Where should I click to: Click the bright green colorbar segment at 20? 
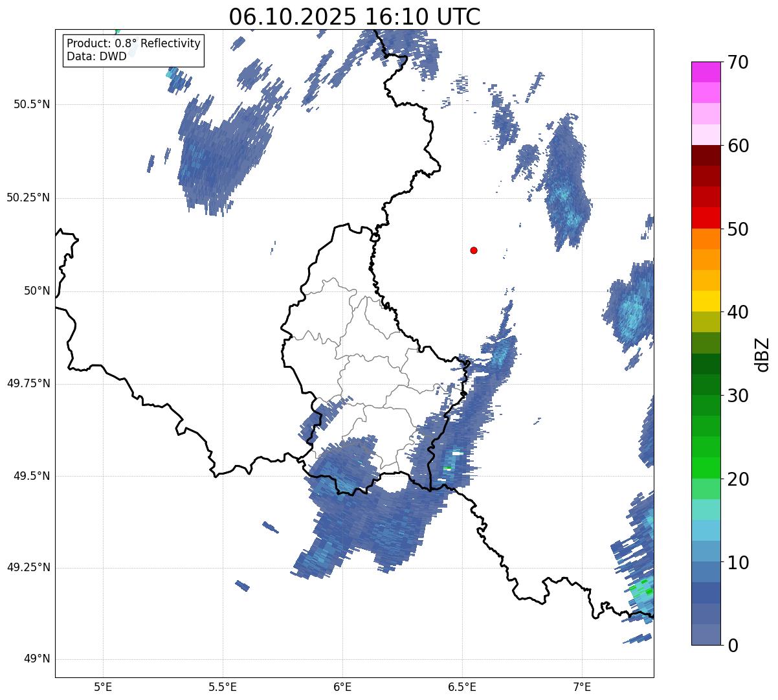(706, 468)
